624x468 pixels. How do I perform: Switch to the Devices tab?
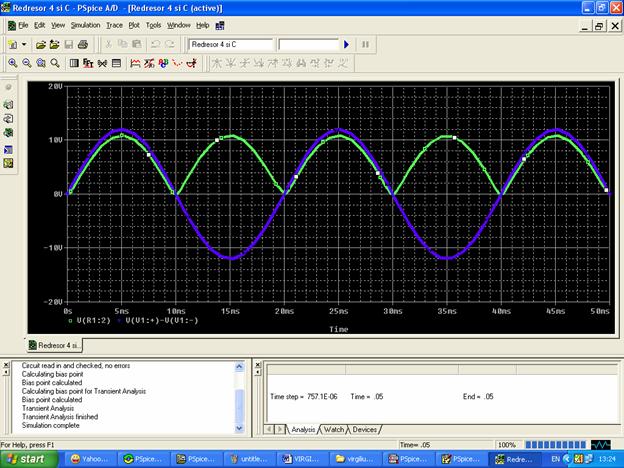point(365,429)
